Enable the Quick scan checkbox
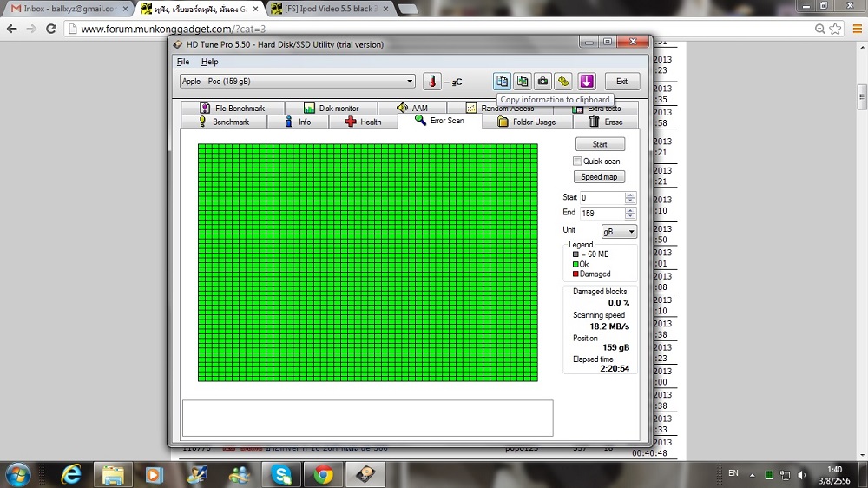Screen dimensions: 868x488 [x=577, y=162]
